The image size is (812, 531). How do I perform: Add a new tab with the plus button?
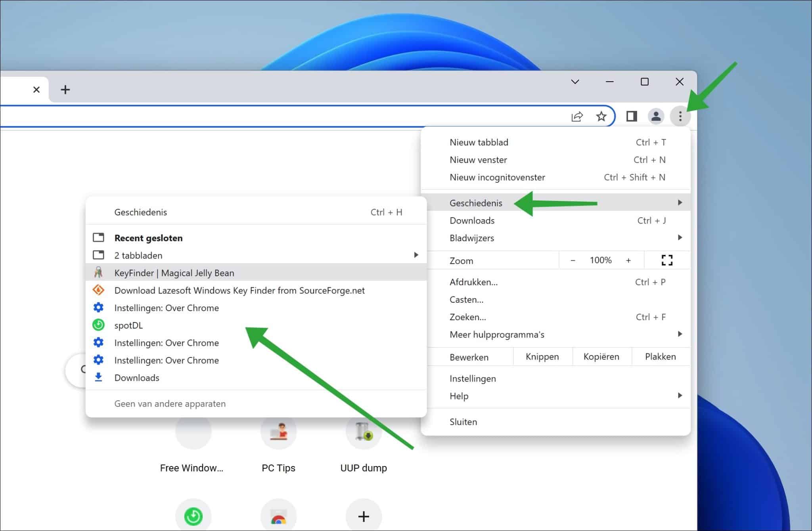pos(65,89)
